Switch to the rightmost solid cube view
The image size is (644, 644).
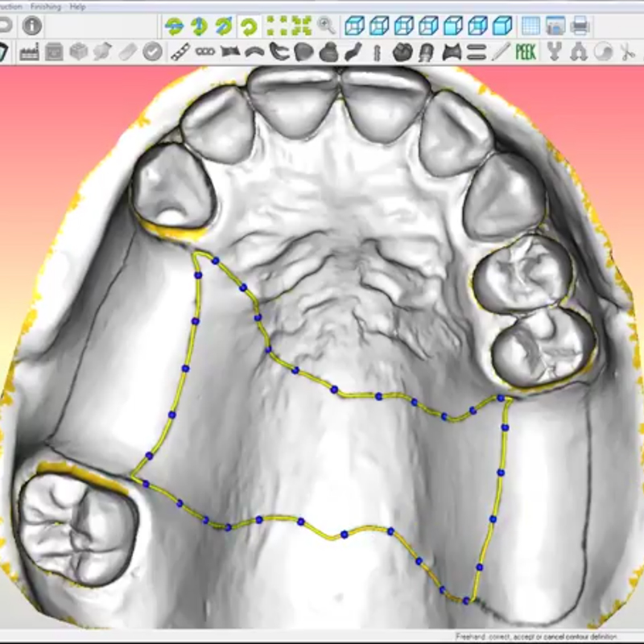503,26
